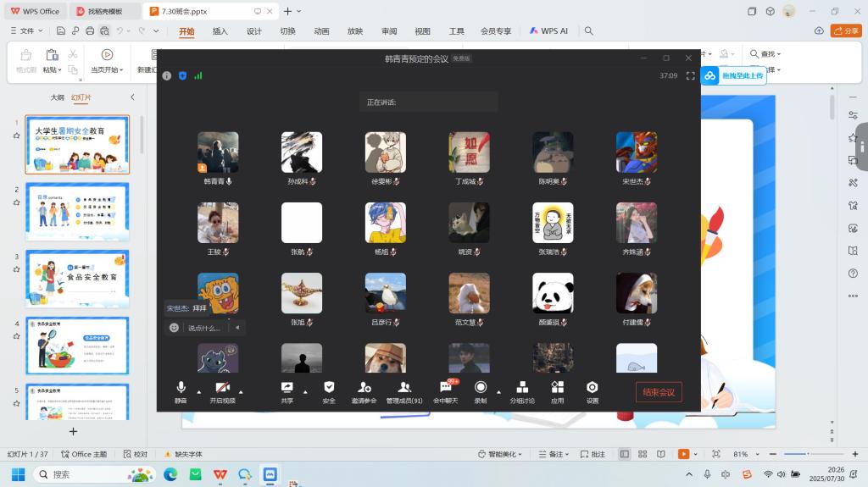
Task: Enter full screen for the meeting window
Action: pos(690,76)
